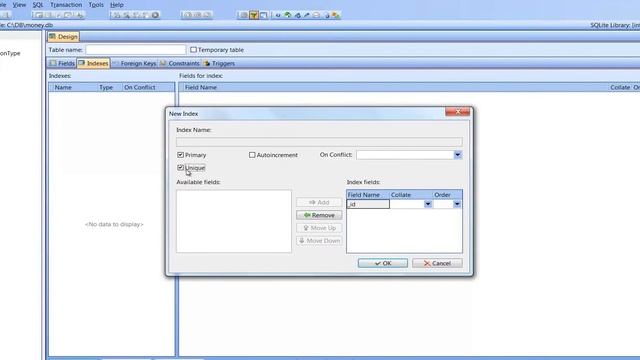The width and height of the screenshot is (640, 360).
Task: Select the Design tab
Action: point(63,37)
